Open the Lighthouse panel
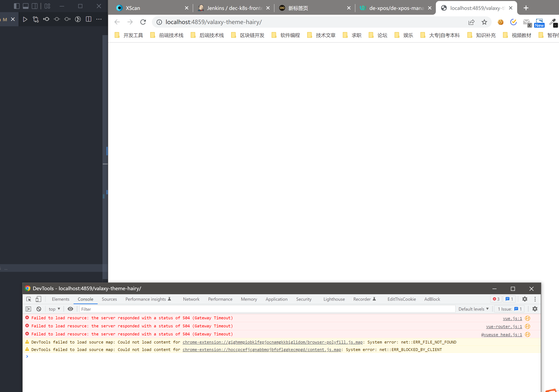Viewport: 559px width, 392px height. (x=334, y=299)
